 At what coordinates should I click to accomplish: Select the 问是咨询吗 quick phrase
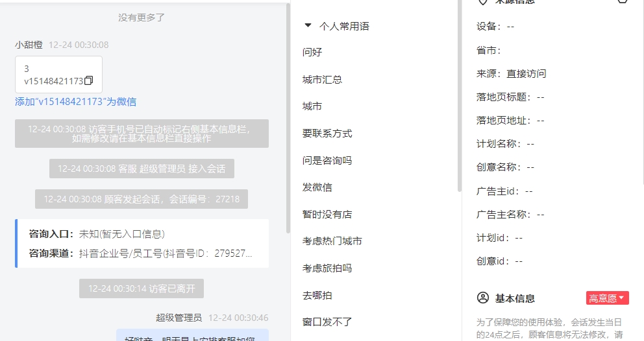[x=327, y=160]
